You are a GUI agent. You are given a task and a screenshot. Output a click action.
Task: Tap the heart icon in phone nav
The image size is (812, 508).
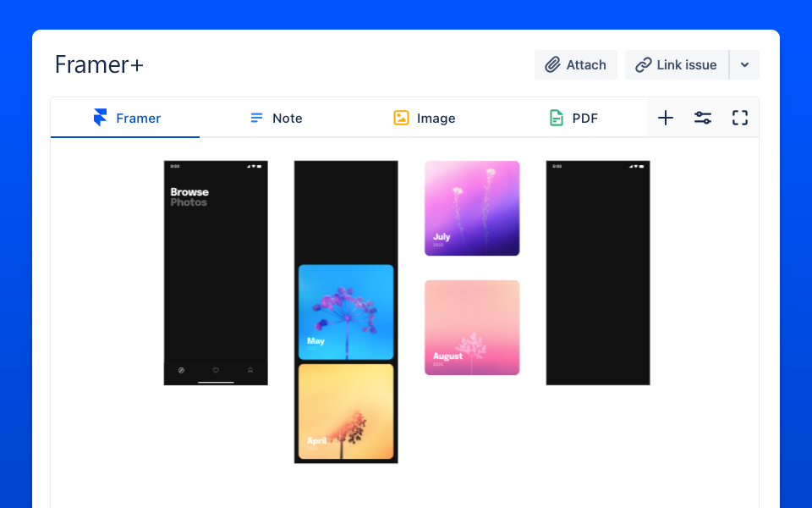point(216,370)
